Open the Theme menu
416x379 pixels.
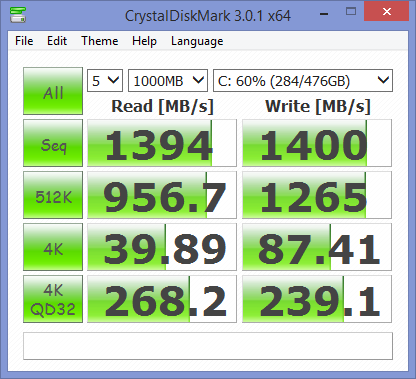click(100, 41)
